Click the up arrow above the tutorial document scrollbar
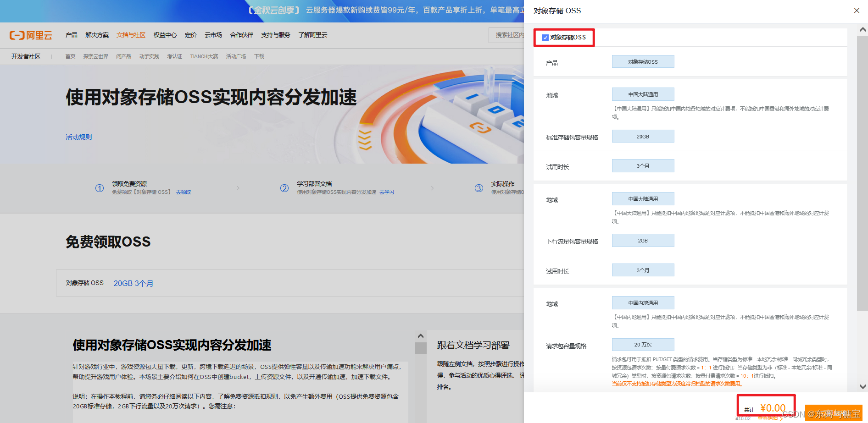This screenshot has height=423, width=868. click(x=421, y=336)
